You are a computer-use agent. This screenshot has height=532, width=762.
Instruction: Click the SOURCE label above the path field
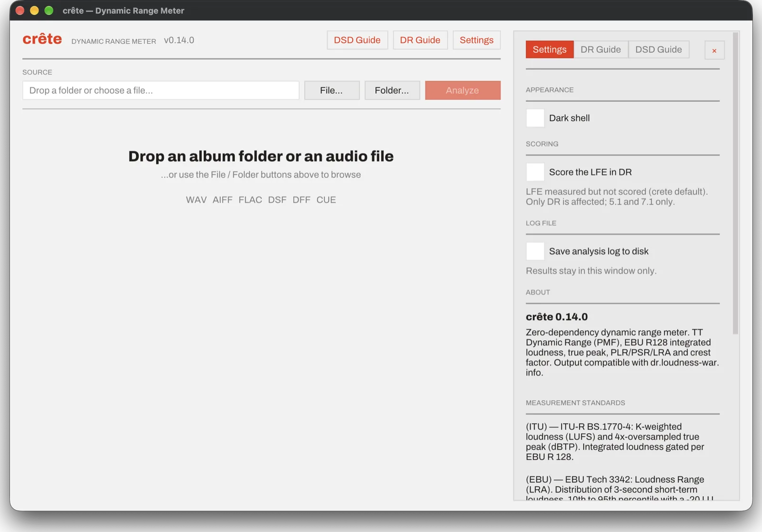[37, 72]
